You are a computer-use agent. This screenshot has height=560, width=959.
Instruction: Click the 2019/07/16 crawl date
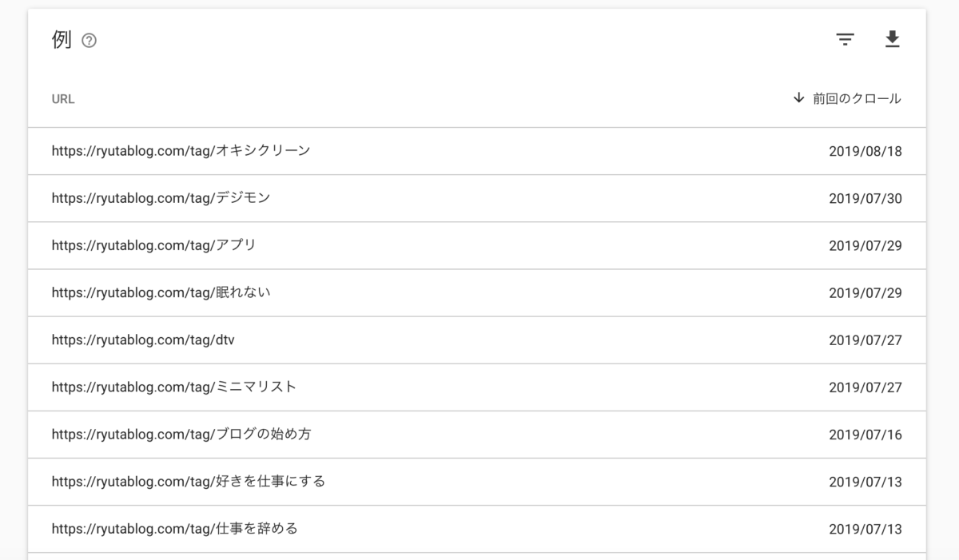coord(865,434)
